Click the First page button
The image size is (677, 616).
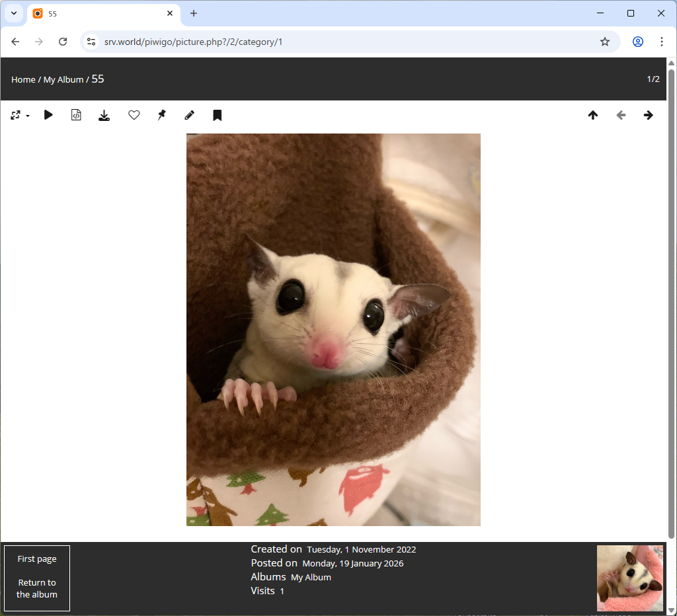click(x=36, y=558)
